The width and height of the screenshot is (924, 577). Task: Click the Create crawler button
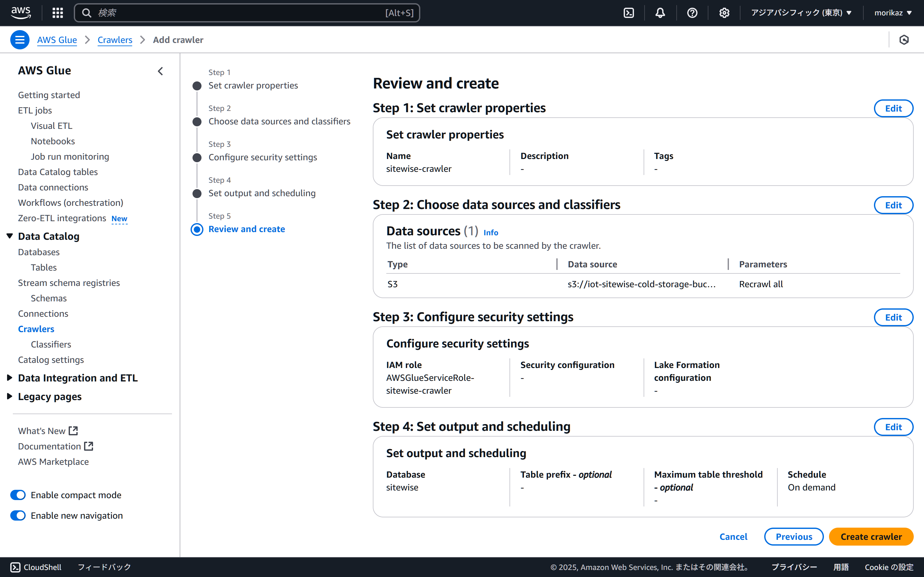pos(871,537)
